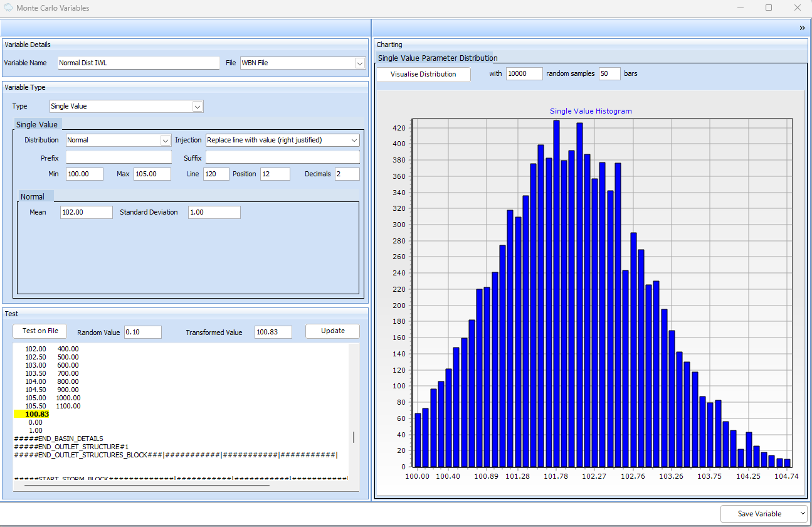This screenshot has width=812, height=527.
Task: Open the Type dropdown set to Single Value
Action: pyautogui.click(x=198, y=106)
